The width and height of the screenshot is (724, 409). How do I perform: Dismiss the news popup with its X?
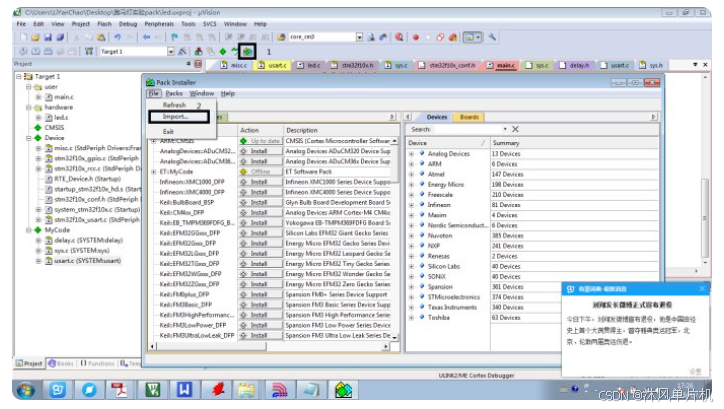[702, 289]
